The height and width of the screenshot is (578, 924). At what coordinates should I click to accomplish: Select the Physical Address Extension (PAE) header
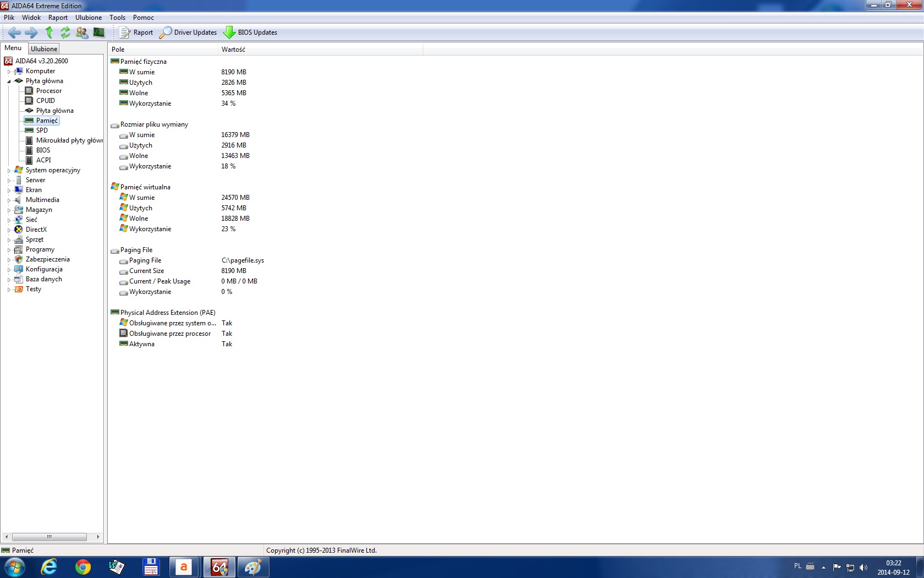point(168,313)
